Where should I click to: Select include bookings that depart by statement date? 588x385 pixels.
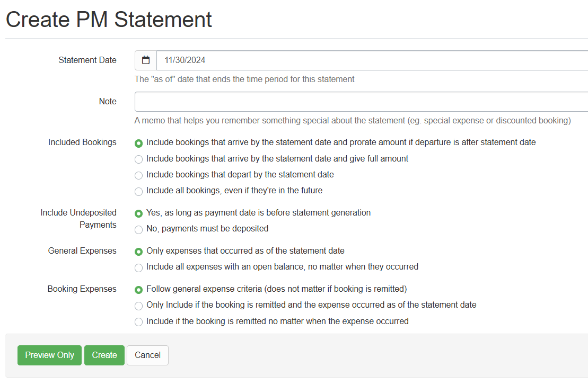pos(138,175)
